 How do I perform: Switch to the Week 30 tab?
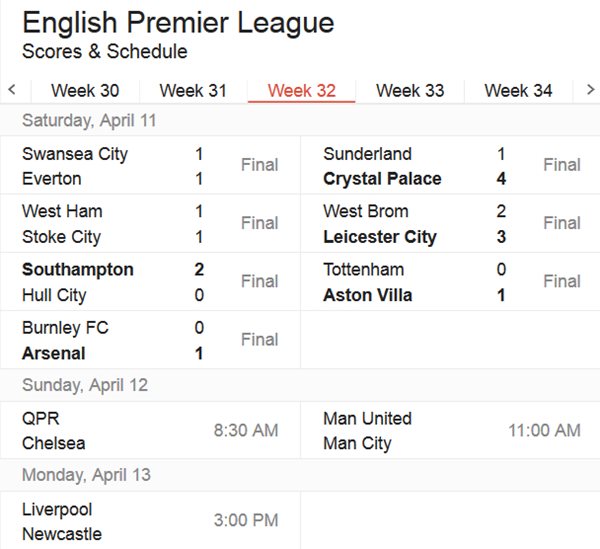tap(85, 91)
